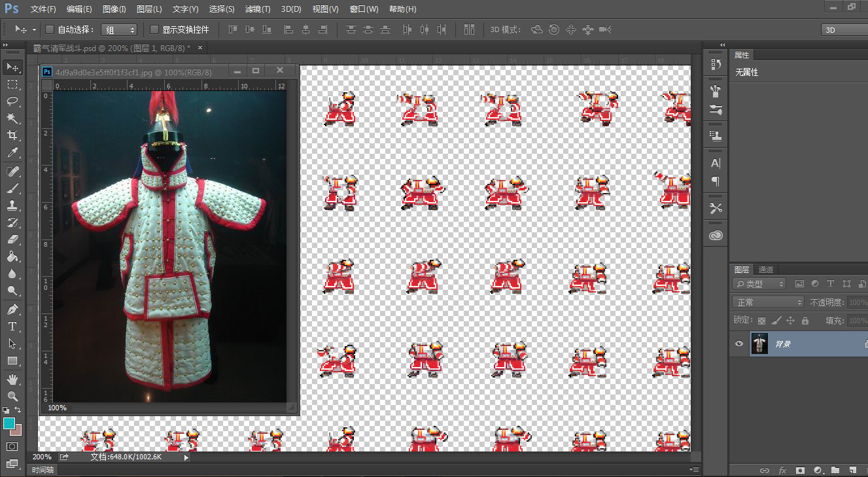Screen dimensions: 868x477
Task: Select the Hand tool
Action: (x=12, y=380)
